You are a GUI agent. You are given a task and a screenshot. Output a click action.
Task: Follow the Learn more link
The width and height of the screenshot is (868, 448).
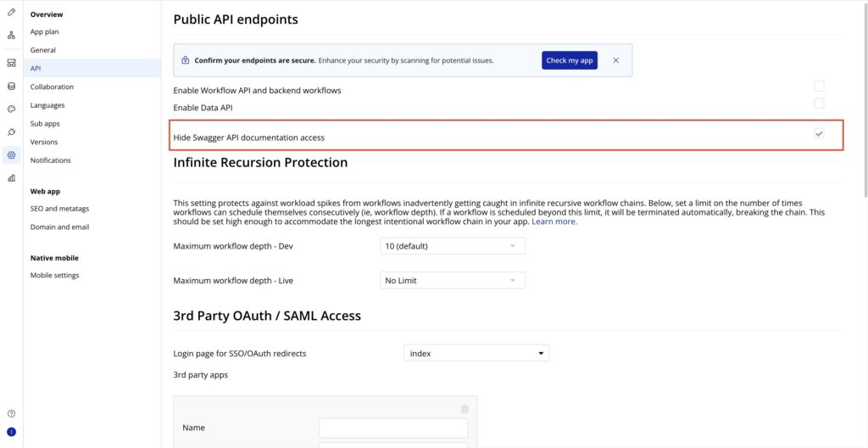click(x=554, y=221)
